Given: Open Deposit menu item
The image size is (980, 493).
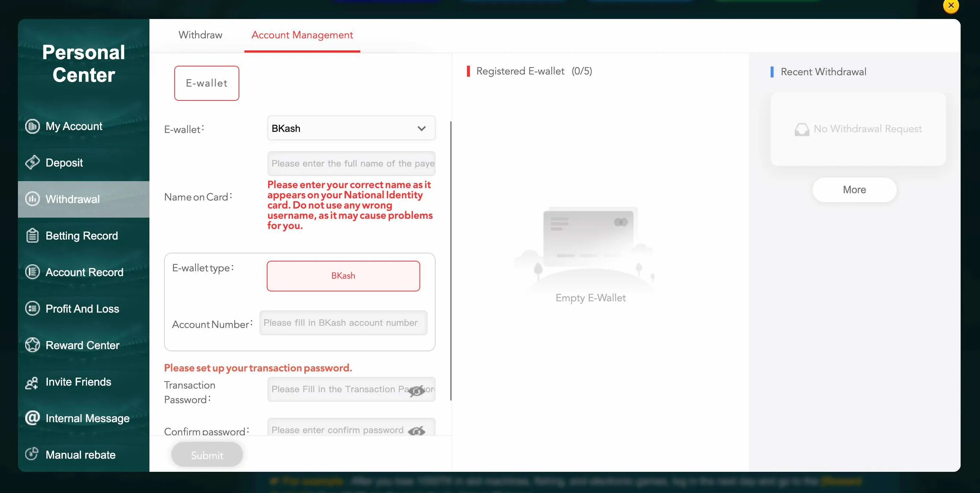Looking at the screenshot, I should [83, 163].
